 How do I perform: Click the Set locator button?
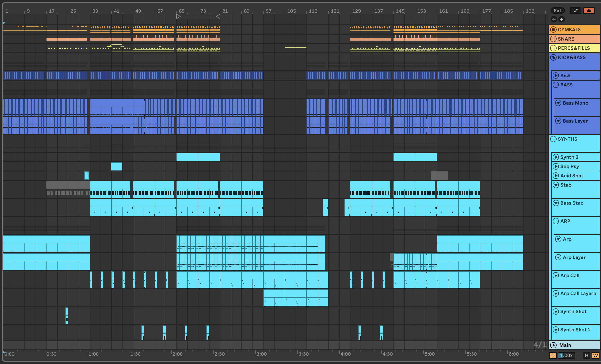coord(557,11)
